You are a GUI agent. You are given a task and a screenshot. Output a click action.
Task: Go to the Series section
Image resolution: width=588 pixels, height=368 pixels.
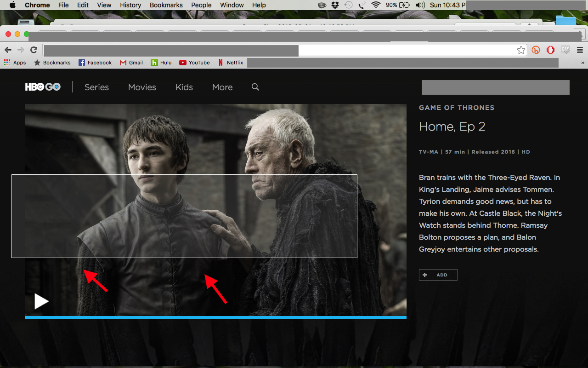coord(96,87)
